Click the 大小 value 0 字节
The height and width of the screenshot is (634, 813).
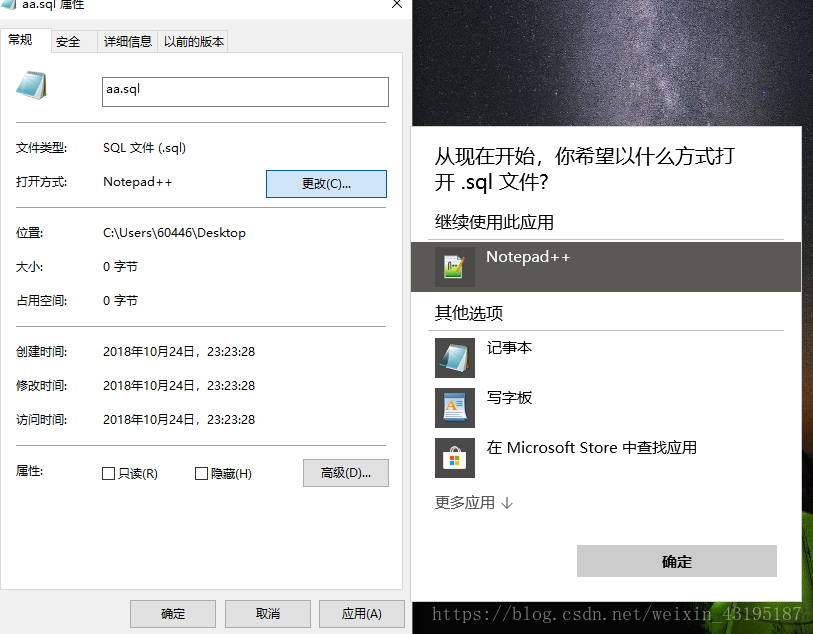coord(120,266)
